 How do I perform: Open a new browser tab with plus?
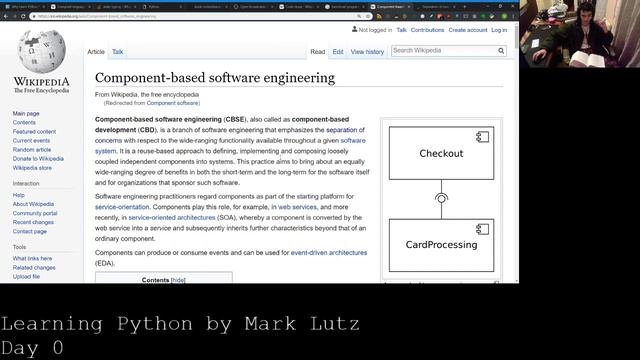[x=464, y=7]
